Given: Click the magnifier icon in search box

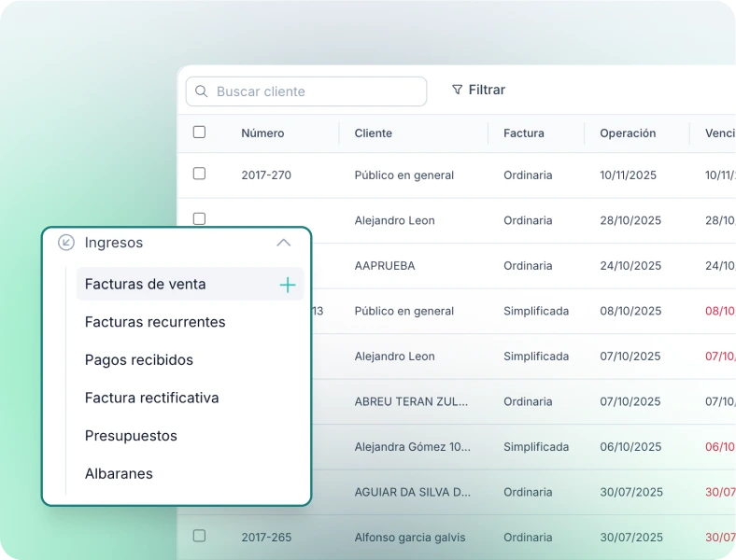Looking at the screenshot, I should pos(202,91).
